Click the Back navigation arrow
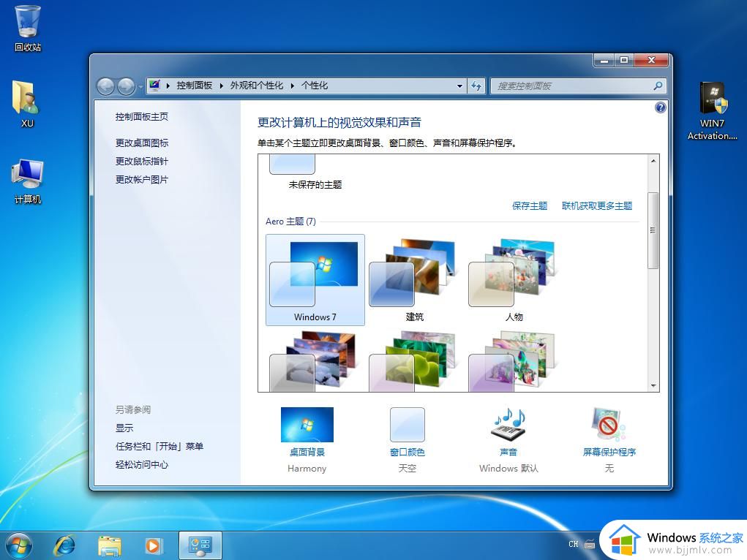This screenshot has height=560, width=747. point(105,86)
